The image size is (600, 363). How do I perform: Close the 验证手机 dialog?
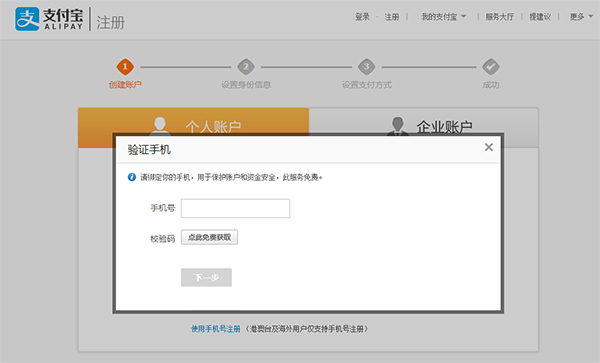pos(489,147)
